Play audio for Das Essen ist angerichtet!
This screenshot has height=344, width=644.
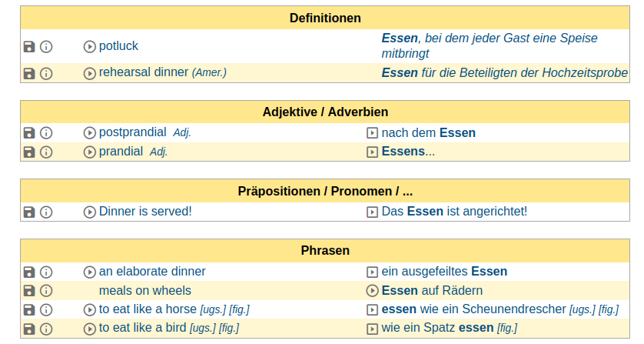tap(373, 212)
